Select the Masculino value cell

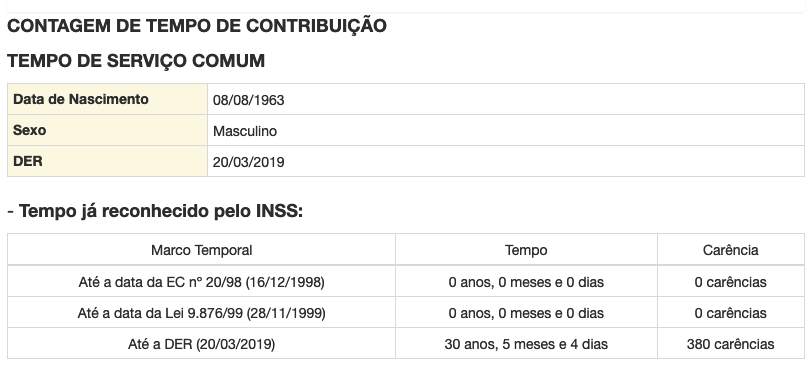pos(506,130)
